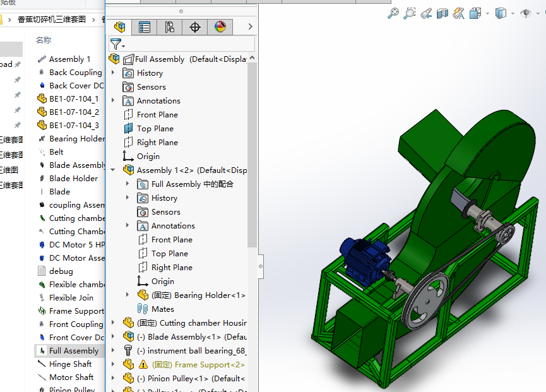Collapse the Assembly 1<2> tree node
Viewport: 546px width, 392px height.
point(114,170)
